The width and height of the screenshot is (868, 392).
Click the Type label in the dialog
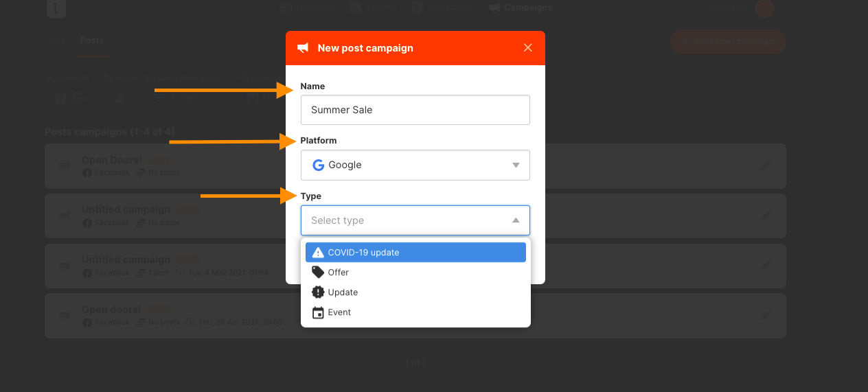tap(311, 196)
